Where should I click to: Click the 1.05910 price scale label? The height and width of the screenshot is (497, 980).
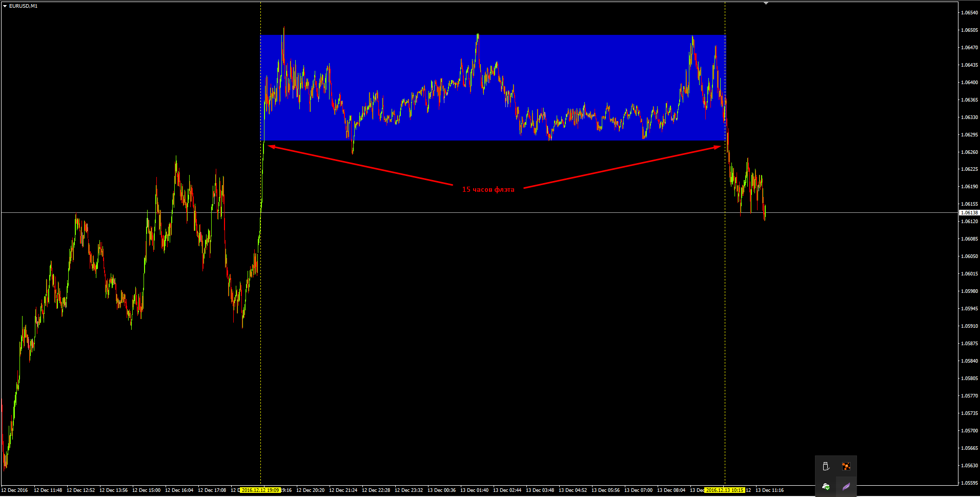click(x=969, y=326)
